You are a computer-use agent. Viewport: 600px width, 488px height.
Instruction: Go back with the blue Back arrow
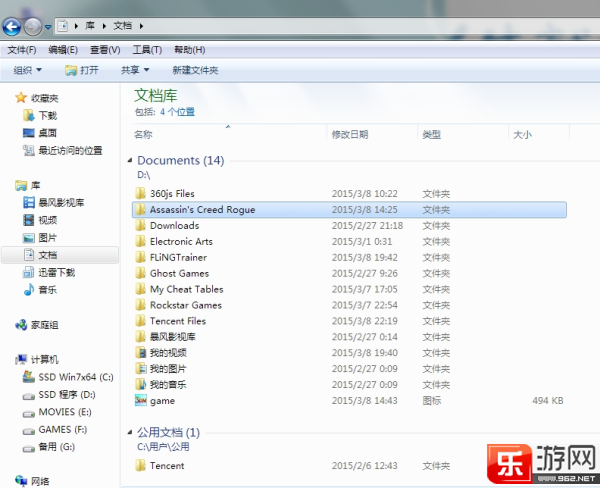12,26
